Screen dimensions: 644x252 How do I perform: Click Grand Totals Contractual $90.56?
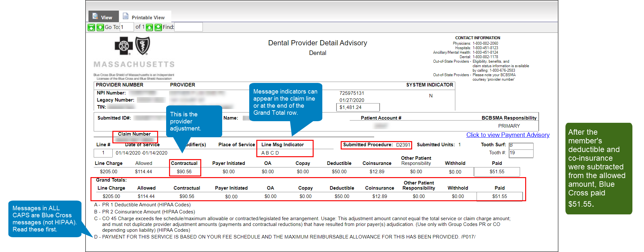tap(187, 196)
